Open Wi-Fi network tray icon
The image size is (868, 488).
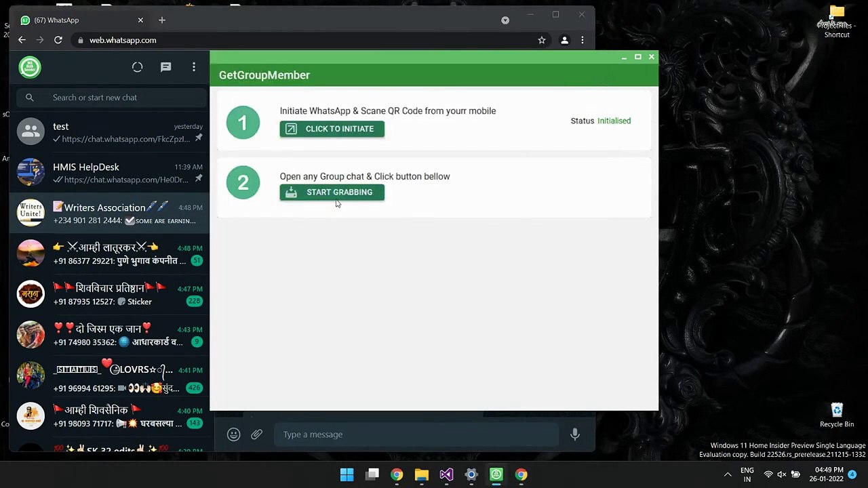click(x=768, y=474)
